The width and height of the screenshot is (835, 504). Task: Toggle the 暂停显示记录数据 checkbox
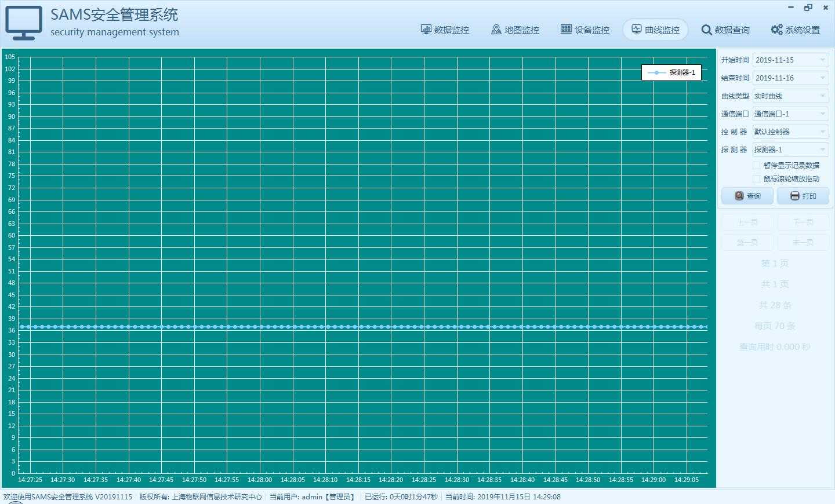pyautogui.click(x=756, y=165)
